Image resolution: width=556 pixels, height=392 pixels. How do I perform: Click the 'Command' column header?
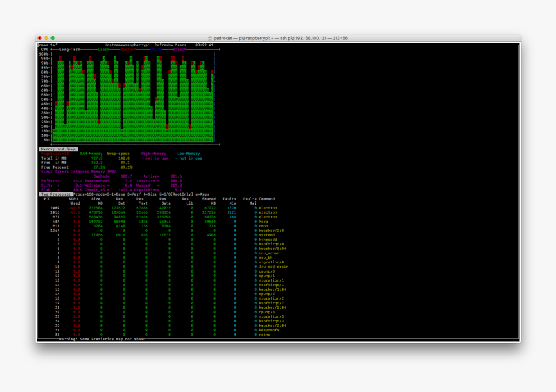point(266,199)
